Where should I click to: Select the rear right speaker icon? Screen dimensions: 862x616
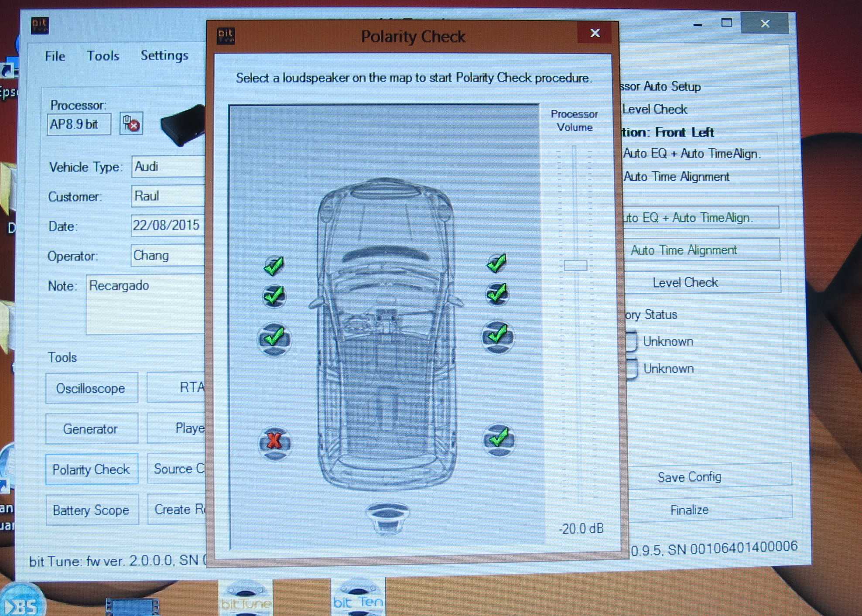(x=499, y=440)
